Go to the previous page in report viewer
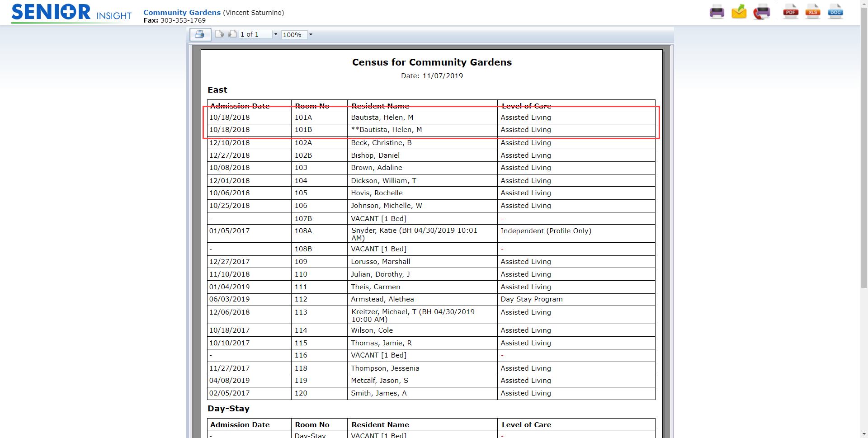This screenshot has width=868, height=438. point(219,34)
